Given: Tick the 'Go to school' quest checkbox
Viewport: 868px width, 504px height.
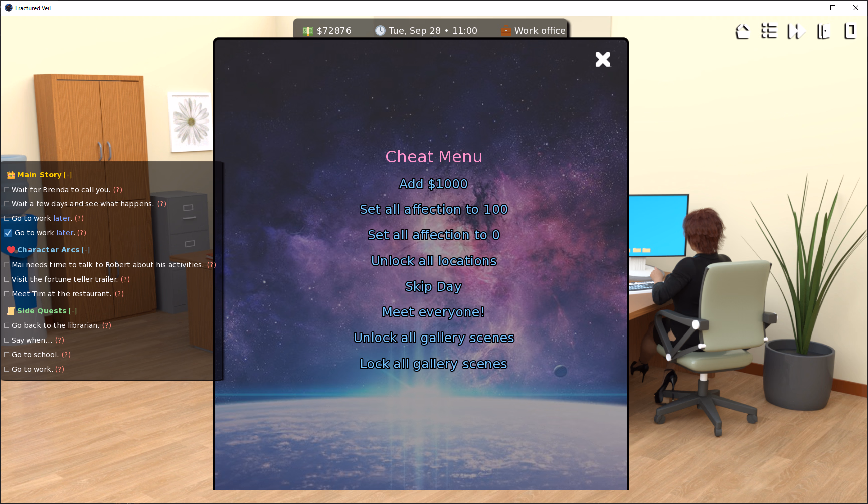Looking at the screenshot, I should [x=7, y=355].
